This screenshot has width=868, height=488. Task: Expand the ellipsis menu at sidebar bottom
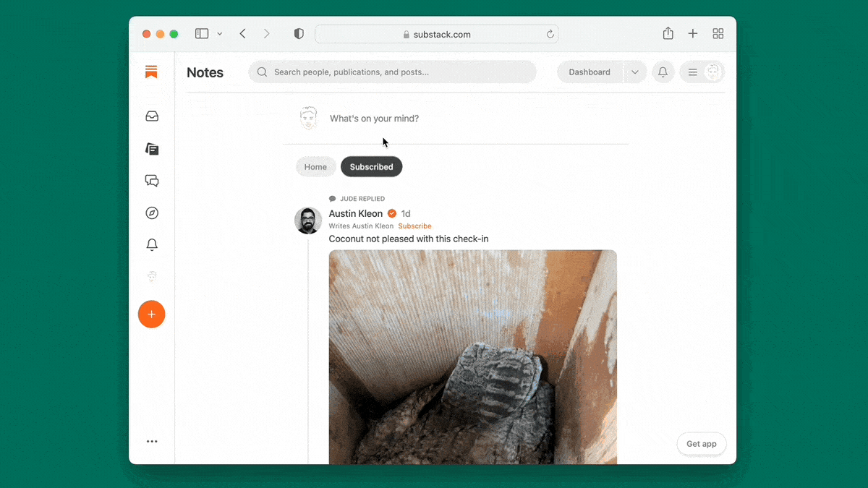point(151,441)
